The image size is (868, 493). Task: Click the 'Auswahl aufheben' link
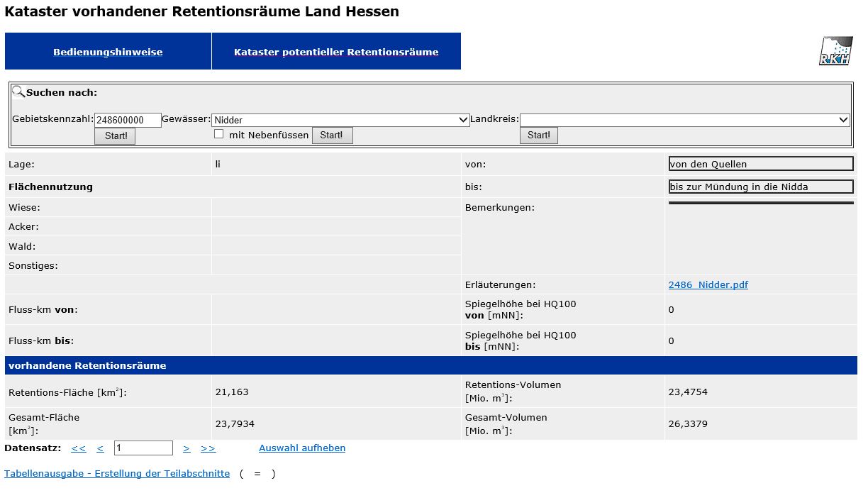coord(302,448)
